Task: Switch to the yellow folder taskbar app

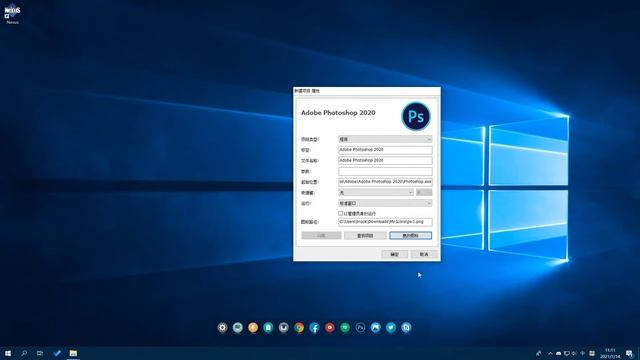Action: (x=73, y=353)
